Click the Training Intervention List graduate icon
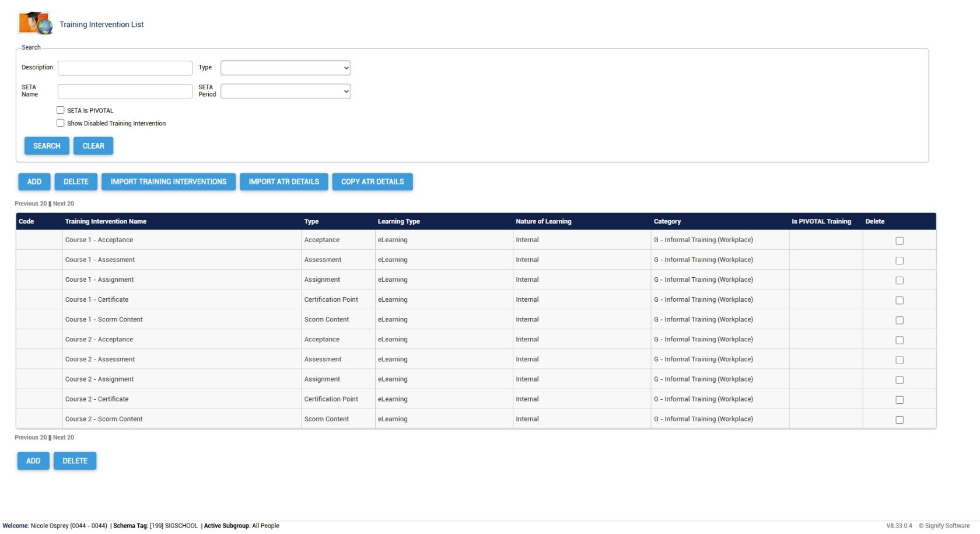 (x=35, y=24)
